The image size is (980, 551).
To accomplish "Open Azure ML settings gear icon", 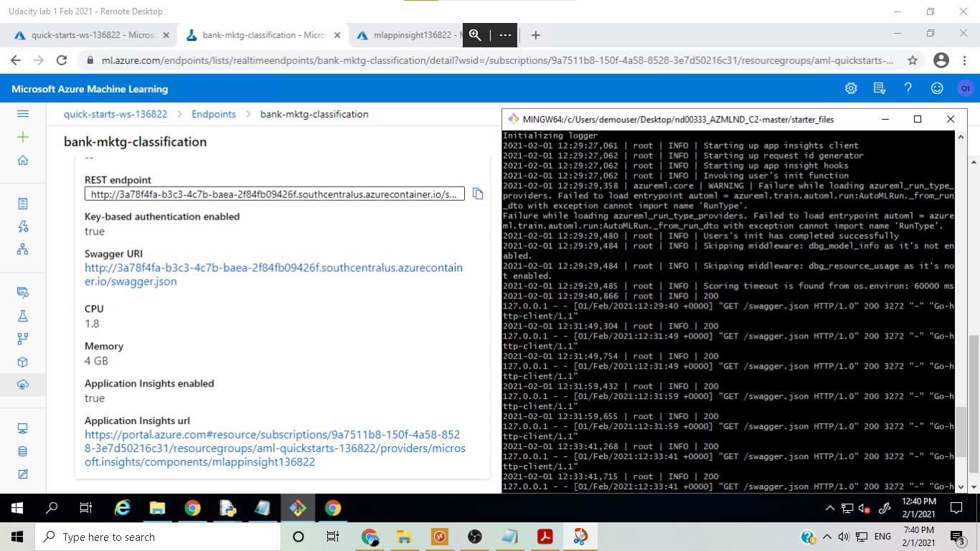I will (851, 88).
